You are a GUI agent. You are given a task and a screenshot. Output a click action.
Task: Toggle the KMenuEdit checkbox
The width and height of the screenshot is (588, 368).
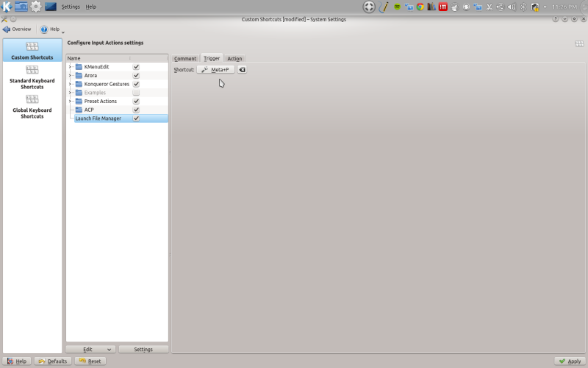(136, 67)
